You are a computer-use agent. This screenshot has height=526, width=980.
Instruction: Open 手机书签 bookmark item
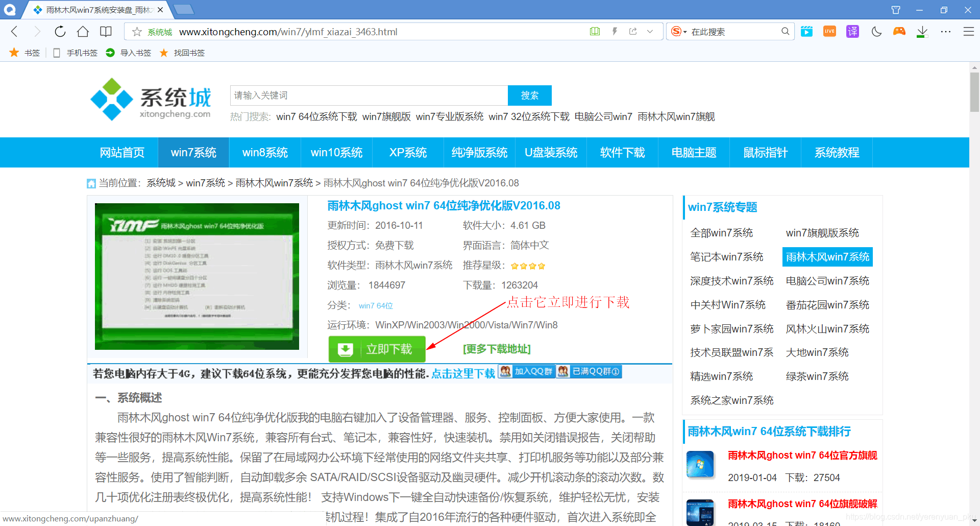coord(75,53)
